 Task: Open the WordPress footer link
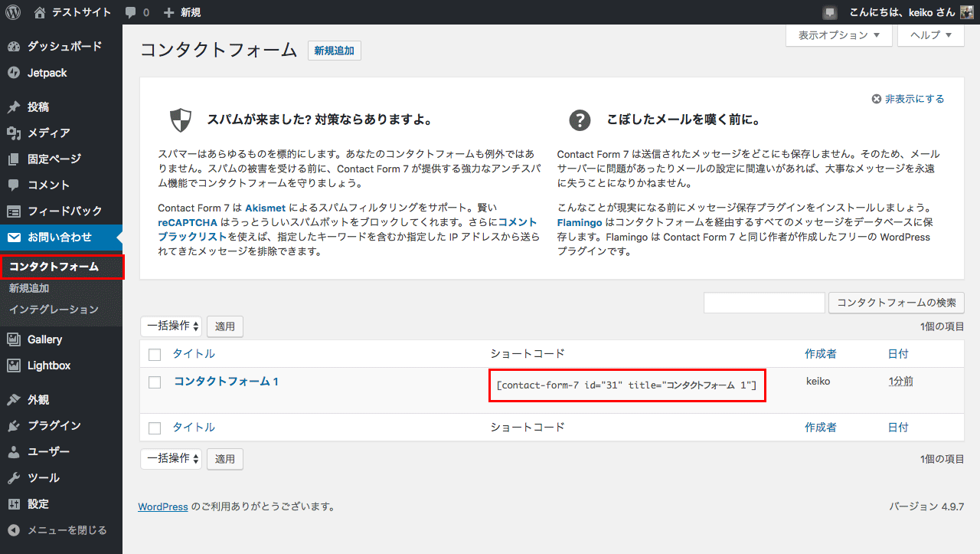click(x=163, y=506)
